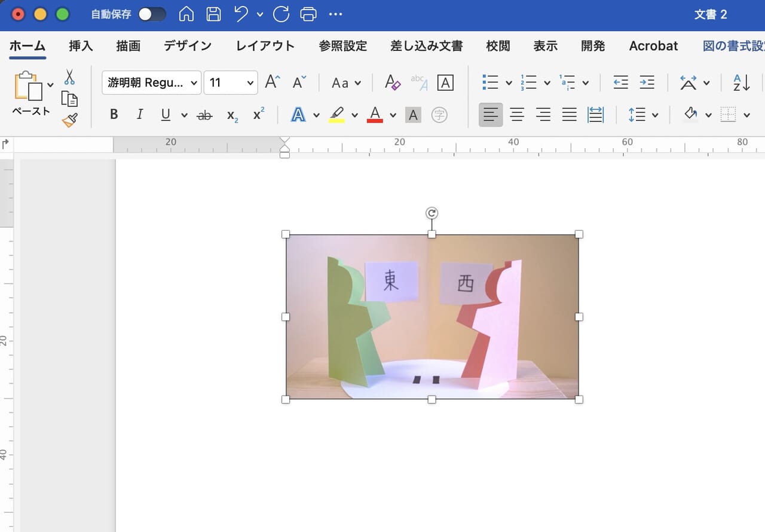Click the Print icon in title bar
Screen dimensions: 765x532
click(x=308, y=14)
